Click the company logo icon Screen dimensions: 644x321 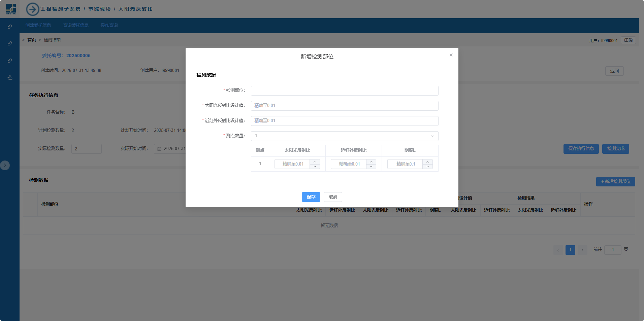(x=11, y=9)
